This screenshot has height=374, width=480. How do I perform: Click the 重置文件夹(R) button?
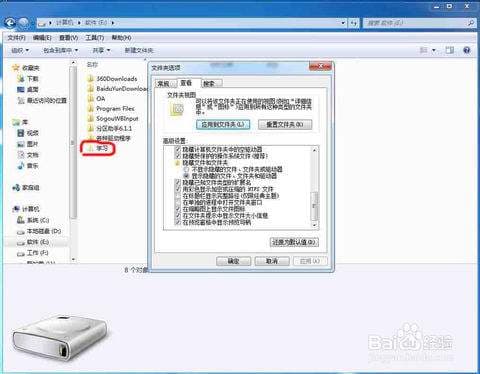285,125
